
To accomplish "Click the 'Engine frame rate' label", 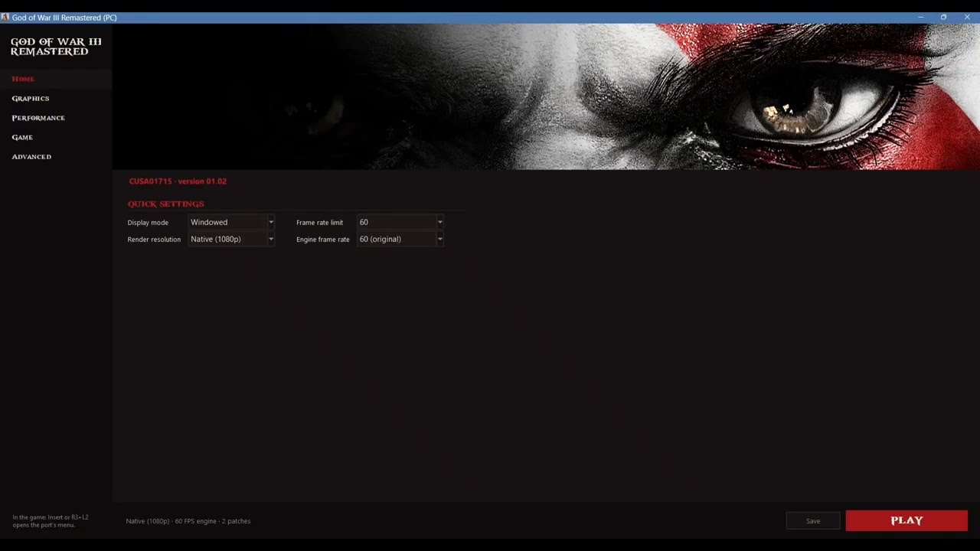I will (323, 240).
